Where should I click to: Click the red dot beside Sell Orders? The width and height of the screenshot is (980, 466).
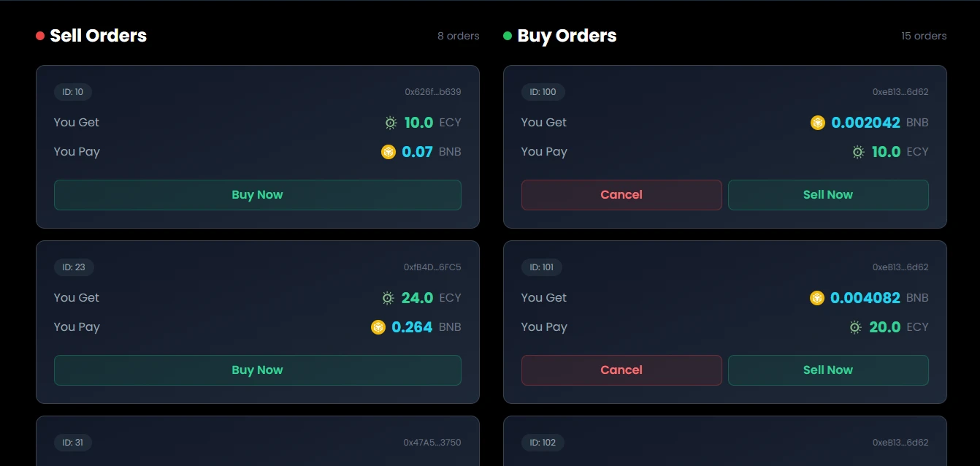point(40,36)
